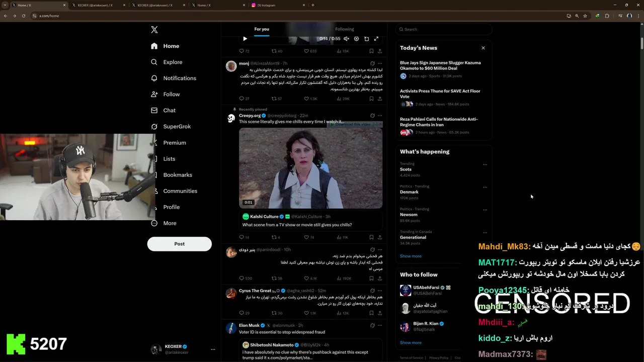This screenshot has height=362, width=644.
Task: Open options for Newsom trend
Action: tap(485, 210)
